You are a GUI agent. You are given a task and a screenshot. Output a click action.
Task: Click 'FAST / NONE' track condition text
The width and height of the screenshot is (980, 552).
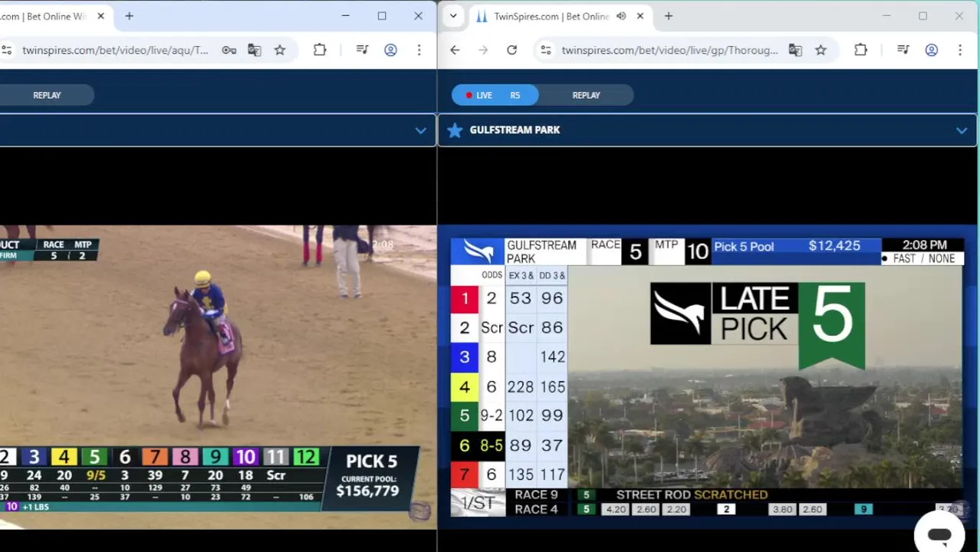click(924, 259)
